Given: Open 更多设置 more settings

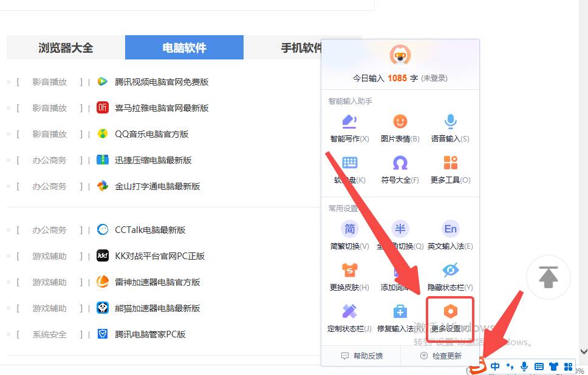Looking at the screenshot, I should click(x=450, y=319).
